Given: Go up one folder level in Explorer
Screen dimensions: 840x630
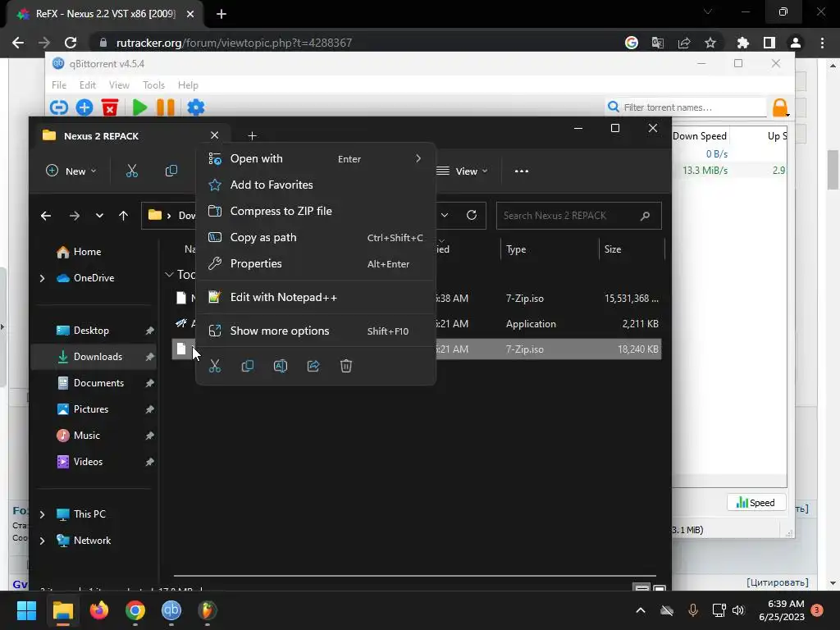Looking at the screenshot, I should (x=123, y=216).
